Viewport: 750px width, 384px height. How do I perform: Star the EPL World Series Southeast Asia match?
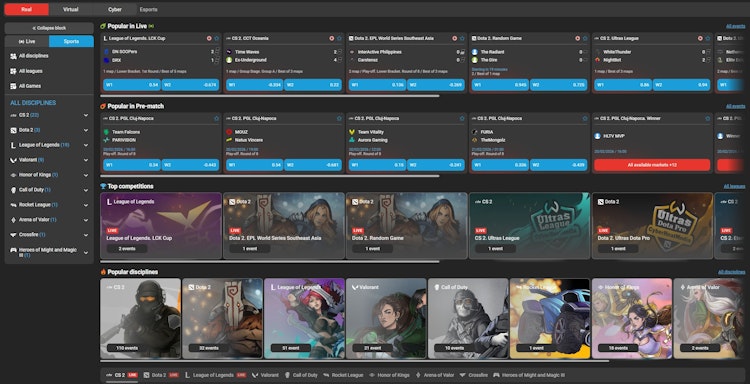click(462, 38)
